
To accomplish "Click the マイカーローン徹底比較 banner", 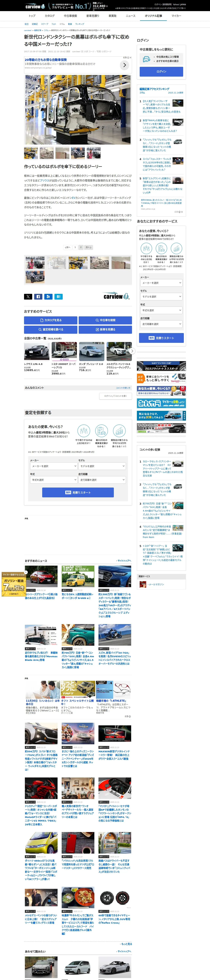I will tap(161, 428).
